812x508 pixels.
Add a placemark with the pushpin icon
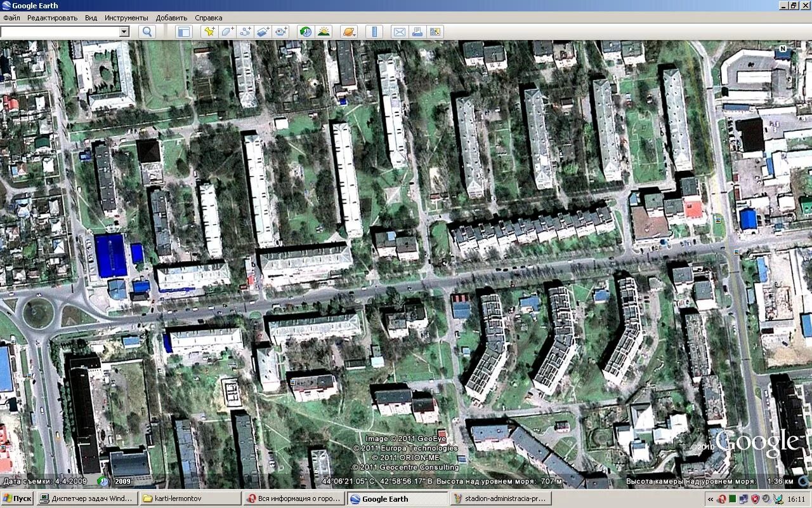click(x=209, y=31)
